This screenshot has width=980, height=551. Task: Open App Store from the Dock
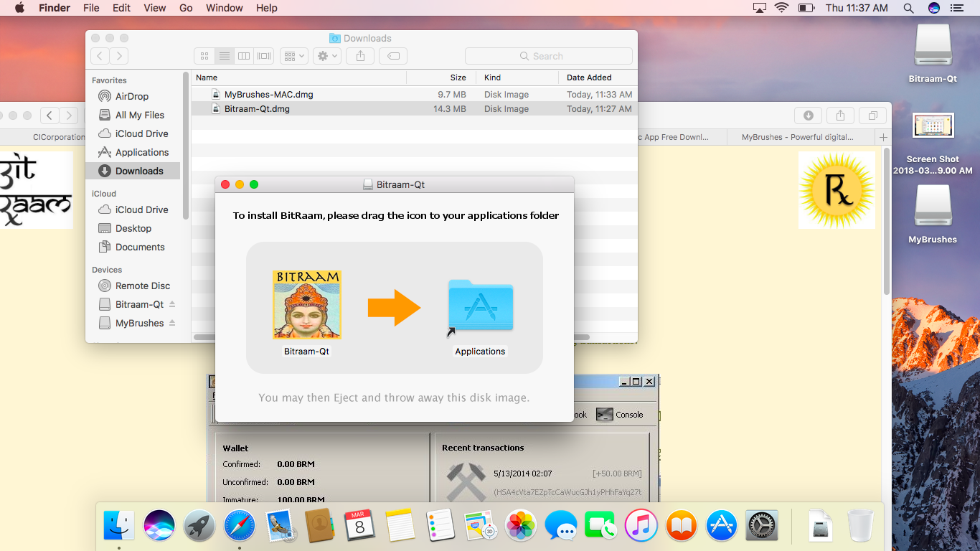click(x=722, y=526)
